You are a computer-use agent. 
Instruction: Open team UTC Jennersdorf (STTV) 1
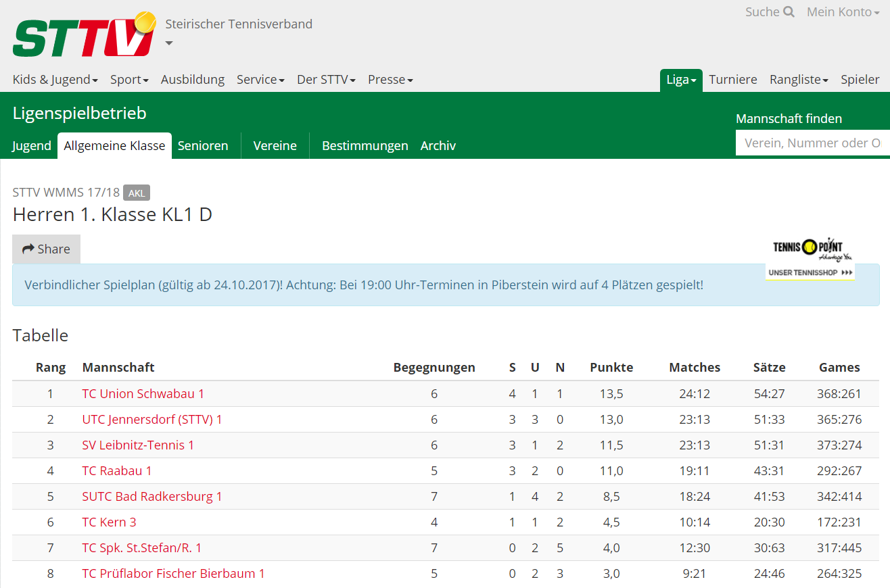pyautogui.click(x=152, y=420)
